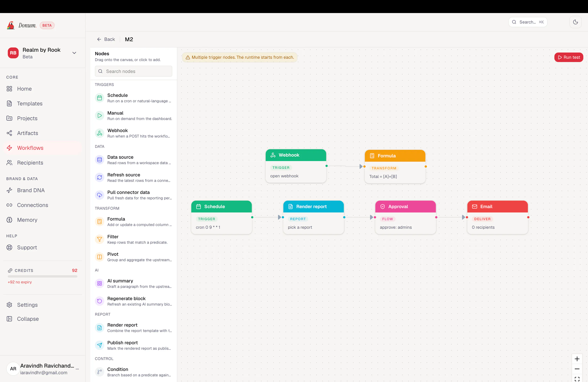Open the user account options menu
The width and height of the screenshot is (588, 382).
pyautogui.click(x=77, y=369)
